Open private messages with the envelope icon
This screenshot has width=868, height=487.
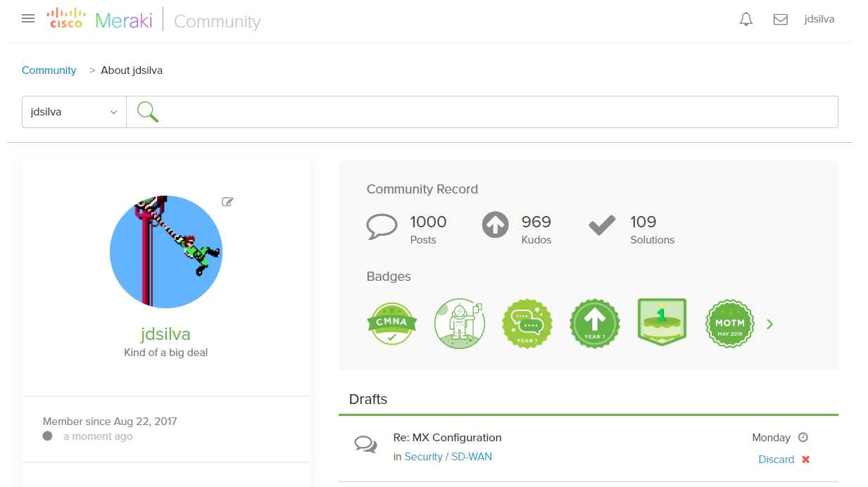coord(780,20)
